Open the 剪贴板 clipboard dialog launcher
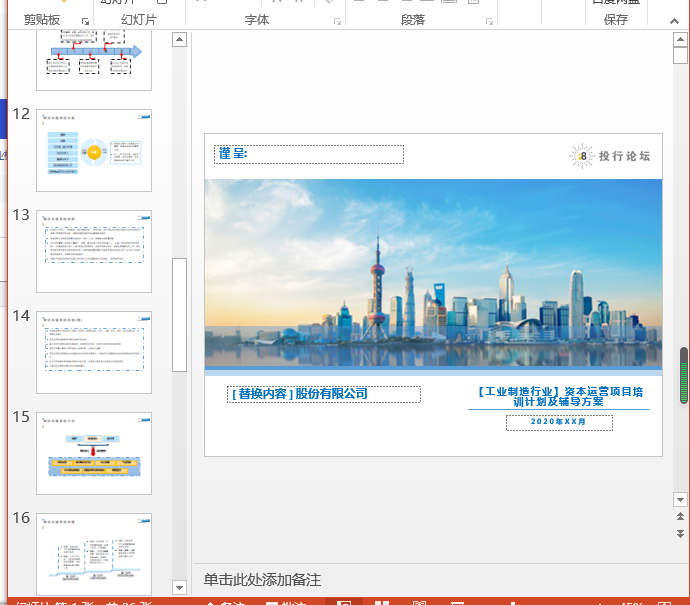The image size is (690, 605). (x=85, y=20)
